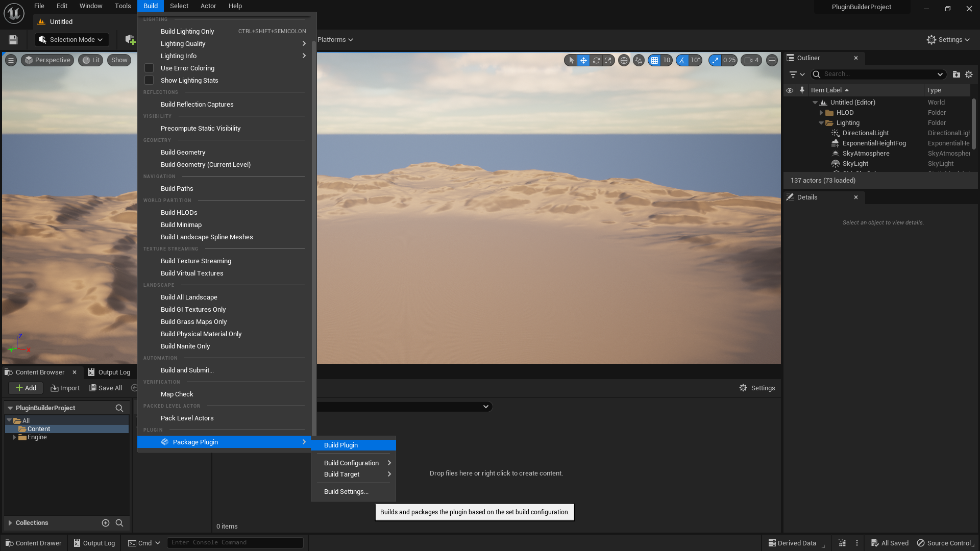Click the save level disk icon
Viewport: 980px width, 551px height.
click(x=13, y=40)
